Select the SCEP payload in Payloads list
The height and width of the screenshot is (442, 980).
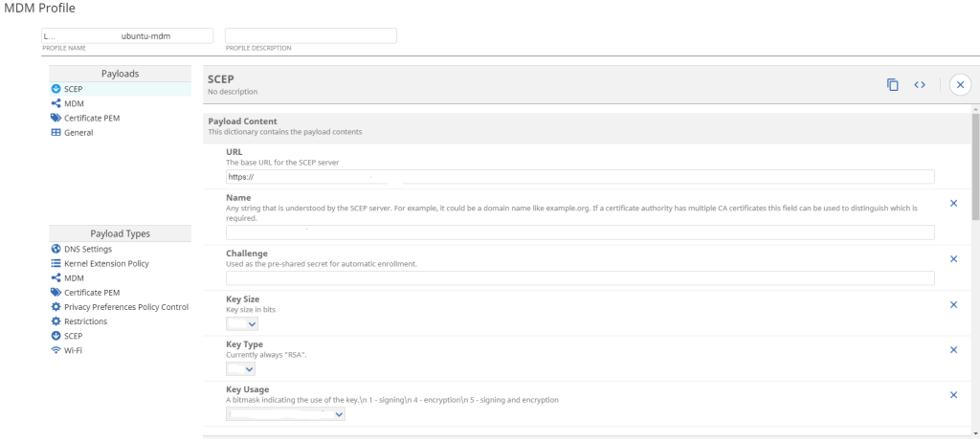pyautogui.click(x=73, y=89)
